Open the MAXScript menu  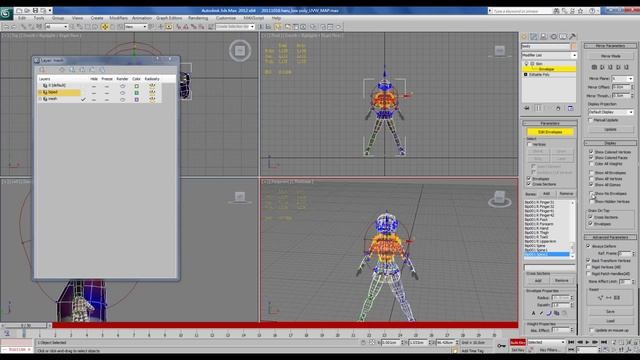(x=253, y=18)
